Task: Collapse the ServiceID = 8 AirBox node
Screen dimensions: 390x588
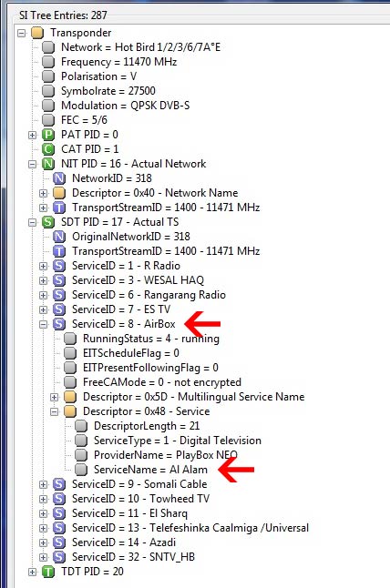Action: pos(44,324)
